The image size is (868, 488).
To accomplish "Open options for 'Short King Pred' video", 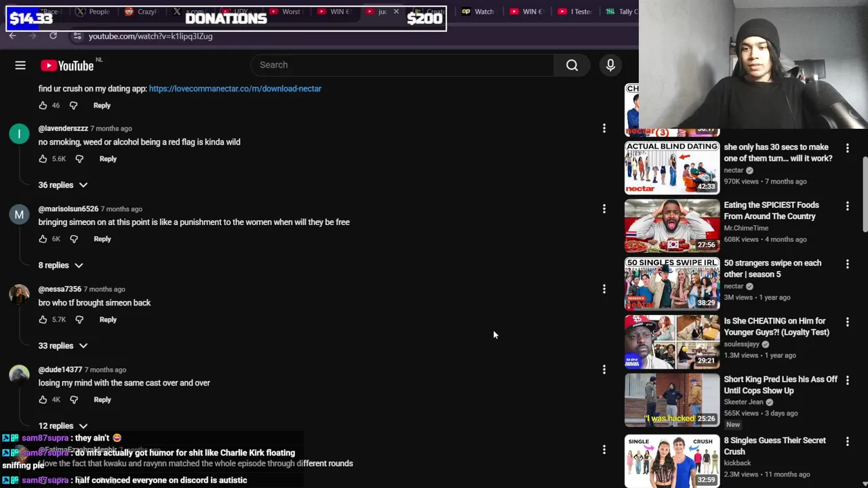I will [847, 380].
